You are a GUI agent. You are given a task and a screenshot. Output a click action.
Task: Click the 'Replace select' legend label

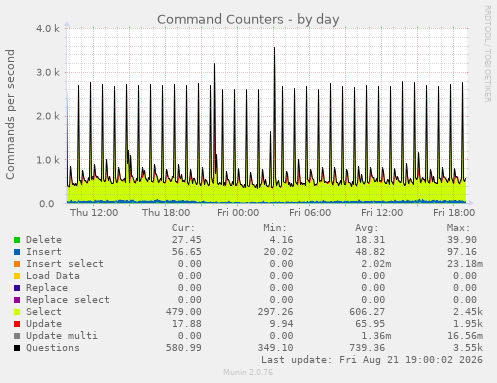(68, 300)
